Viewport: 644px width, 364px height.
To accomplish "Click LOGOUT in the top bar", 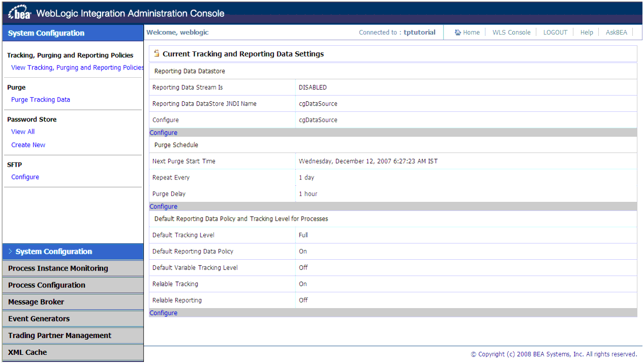I will click(x=555, y=33).
